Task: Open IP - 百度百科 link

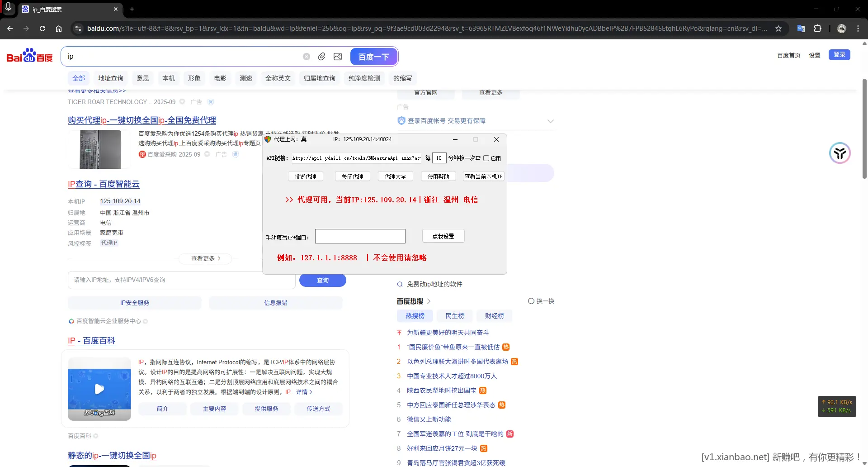Action: [91, 341]
